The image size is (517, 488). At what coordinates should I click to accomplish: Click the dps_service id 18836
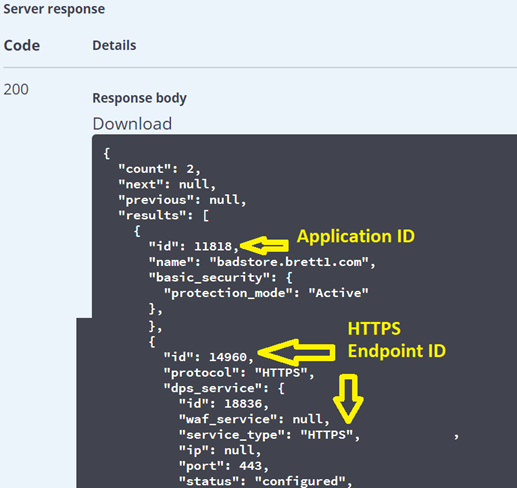click(243, 404)
